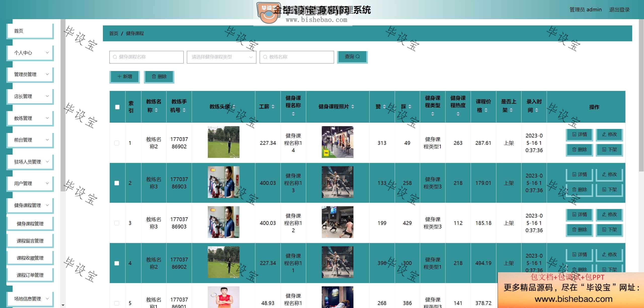Click row 1 coach avatar thumbnail
The height and width of the screenshot is (308, 644).
click(x=223, y=142)
